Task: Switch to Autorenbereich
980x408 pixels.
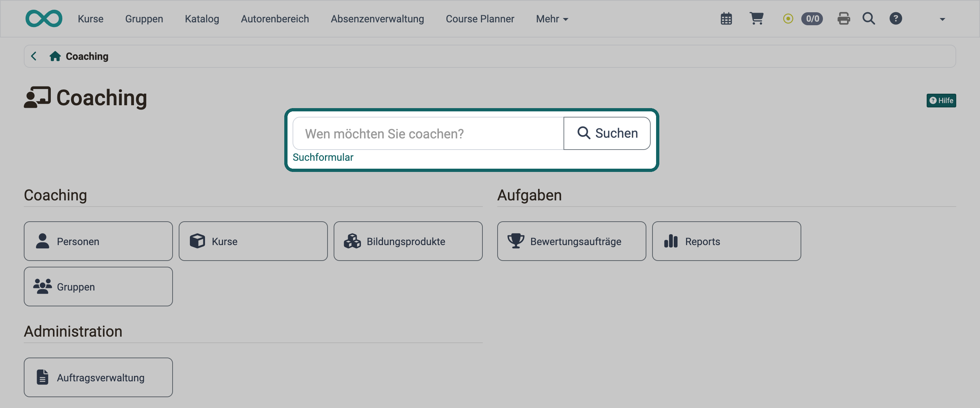Action: pyautogui.click(x=275, y=19)
